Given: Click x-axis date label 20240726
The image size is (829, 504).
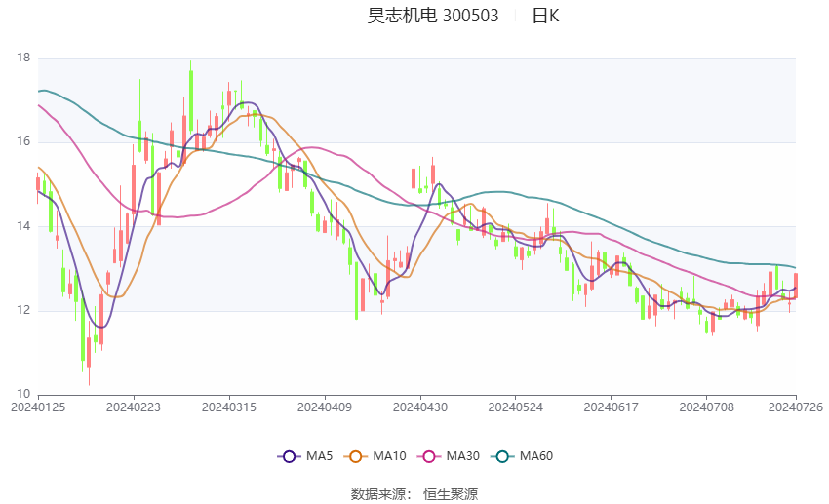Looking at the screenshot, I should point(796,407).
